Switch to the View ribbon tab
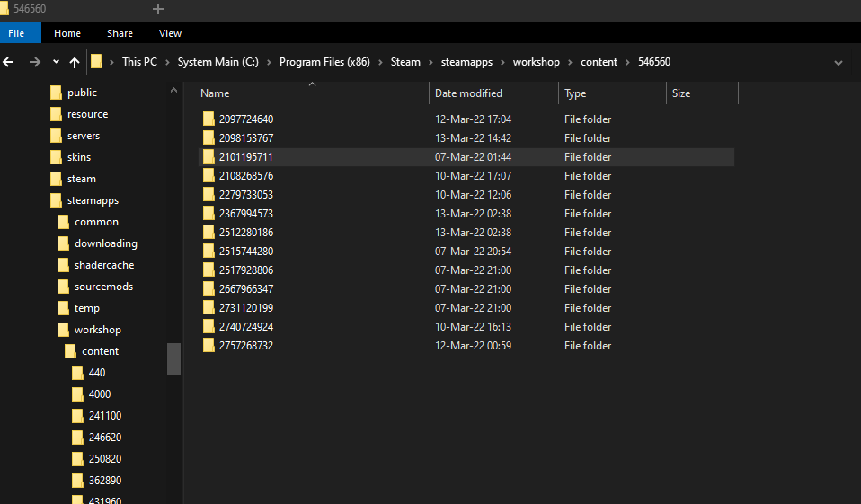Viewport: 861px width, 504px height. 170,33
